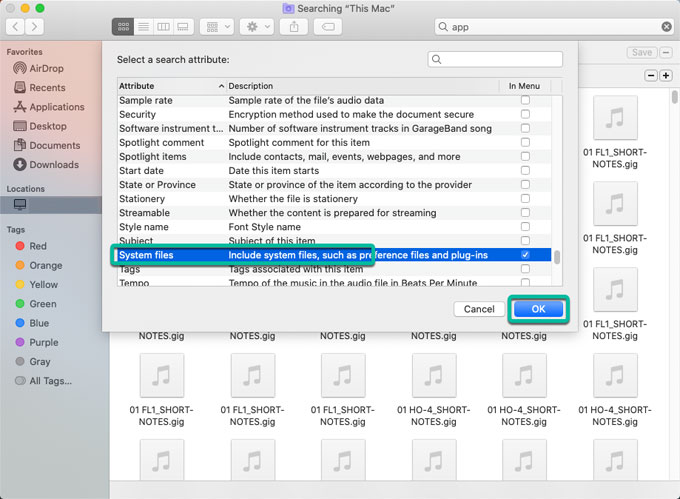Filter by the Orange tag
680x499 pixels.
46,265
